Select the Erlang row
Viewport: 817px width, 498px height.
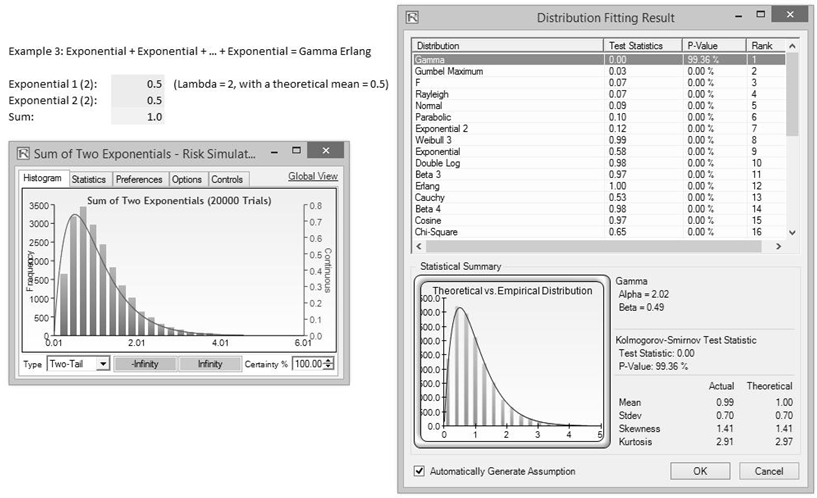coord(599,185)
